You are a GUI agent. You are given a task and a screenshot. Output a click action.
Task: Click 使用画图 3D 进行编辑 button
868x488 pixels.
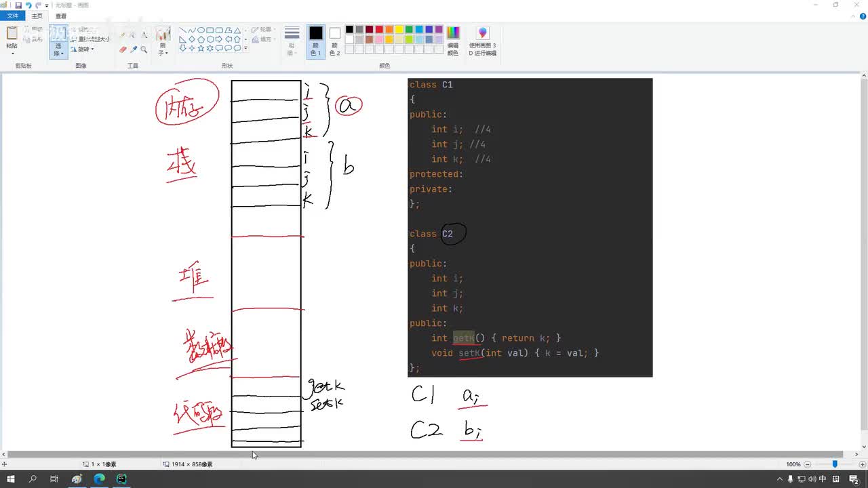pos(482,41)
